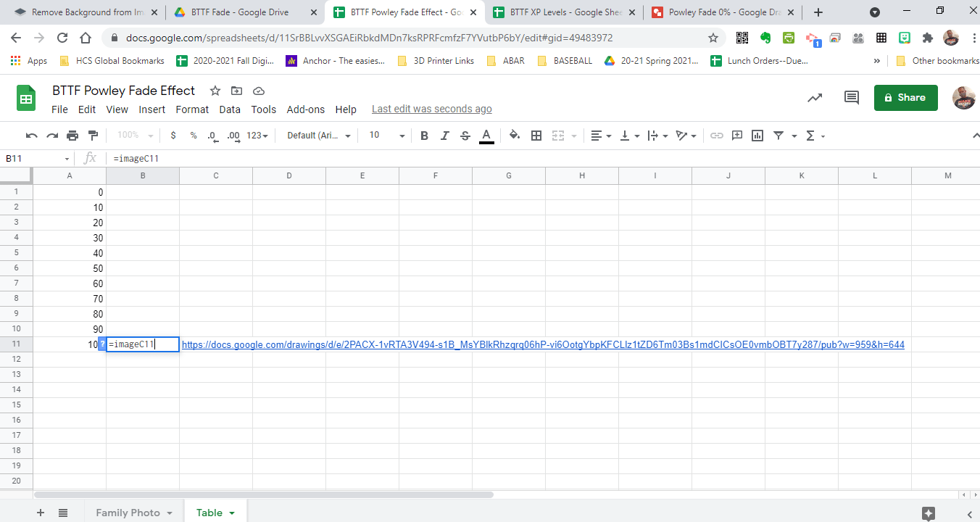Click the decrease decimal places icon
Viewport: 980px width, 522px height.
212,136
